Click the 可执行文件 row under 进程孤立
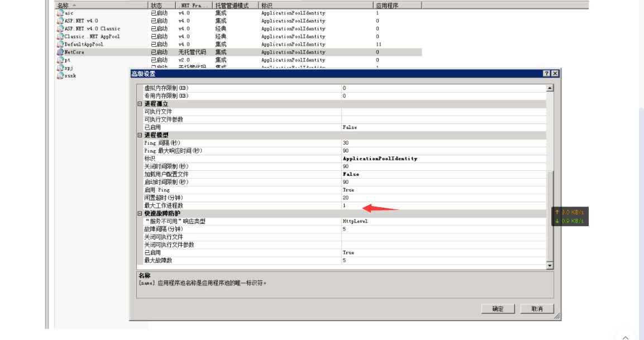This screenshot has width=644, height=340. (345, 112)
